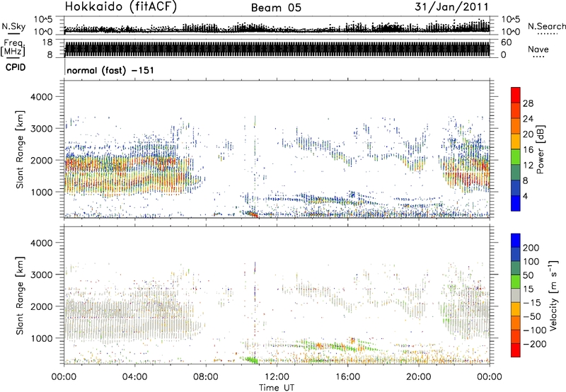Click the '28' label on the Power colorbar

528,103
